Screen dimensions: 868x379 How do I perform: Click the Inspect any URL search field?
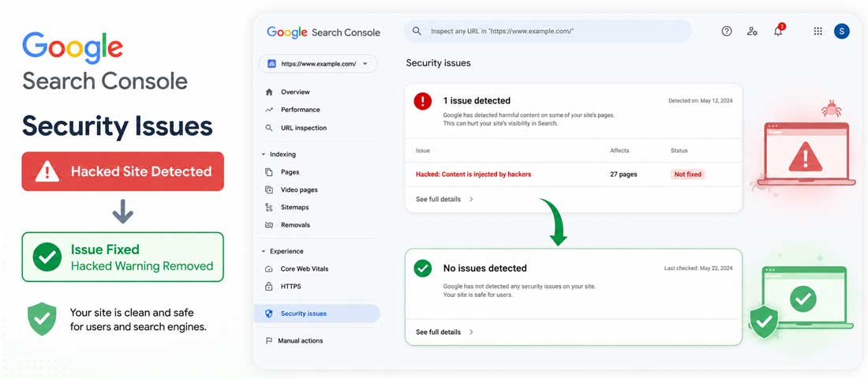click(548, 32)
